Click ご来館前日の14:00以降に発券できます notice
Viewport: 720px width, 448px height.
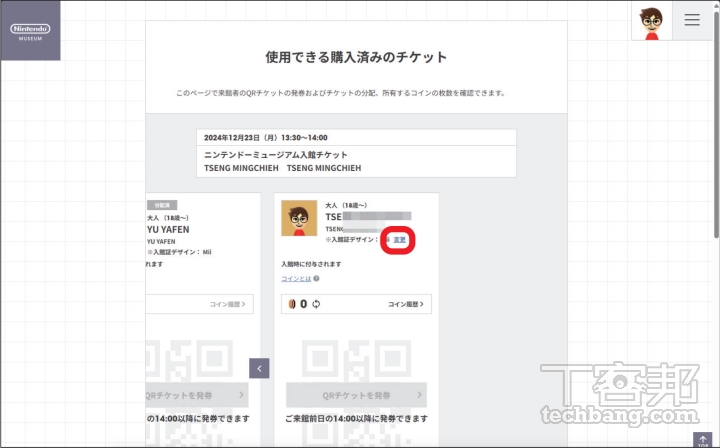(356, 419)
